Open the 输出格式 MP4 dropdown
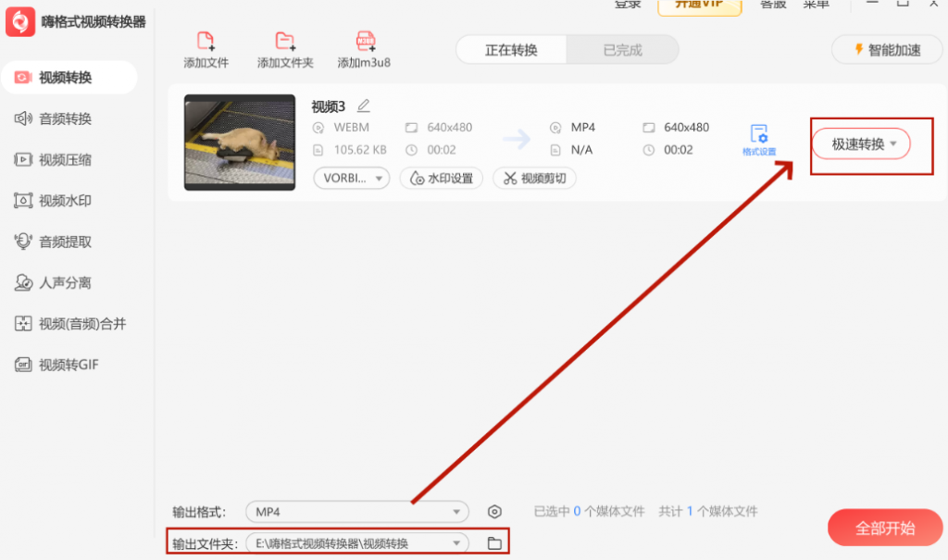Screen dimensions: 948x560 tap(356, 511)
